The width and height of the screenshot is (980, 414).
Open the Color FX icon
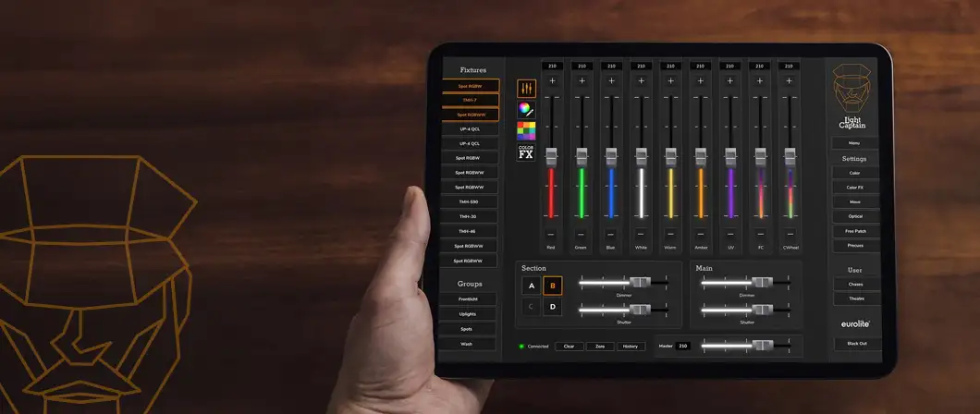[x=526, y=152]
